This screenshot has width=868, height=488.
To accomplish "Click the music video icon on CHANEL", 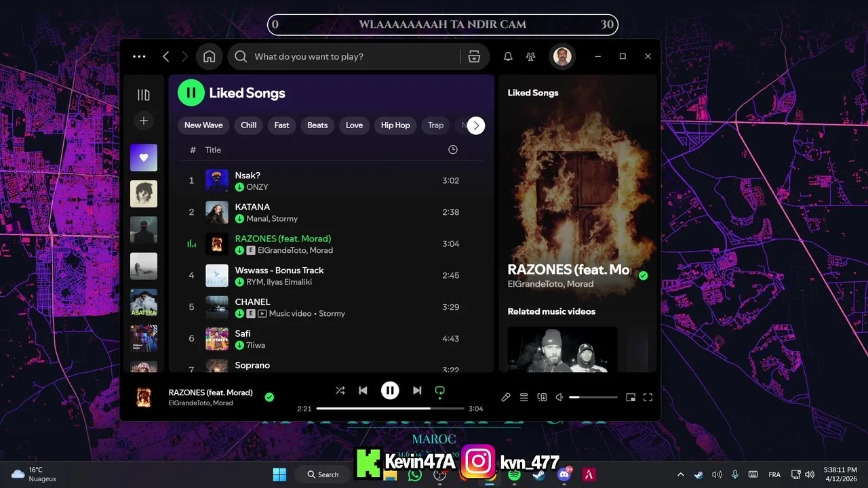I will tap(262, 314).
